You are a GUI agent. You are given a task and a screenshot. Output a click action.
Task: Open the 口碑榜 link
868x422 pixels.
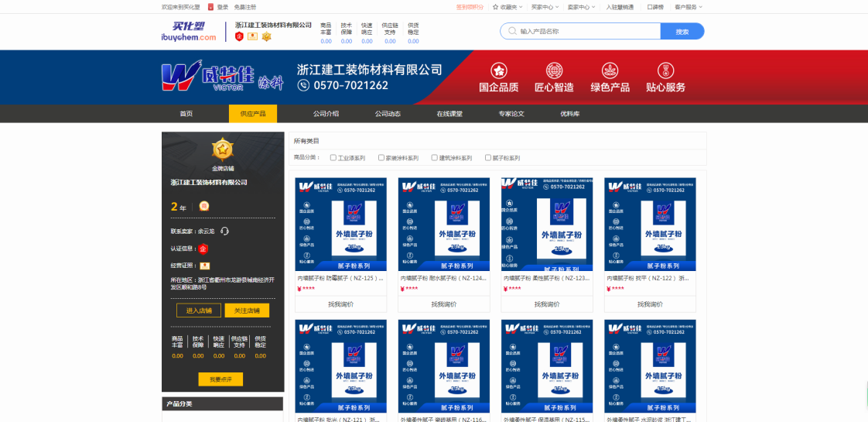coord(655,7)
